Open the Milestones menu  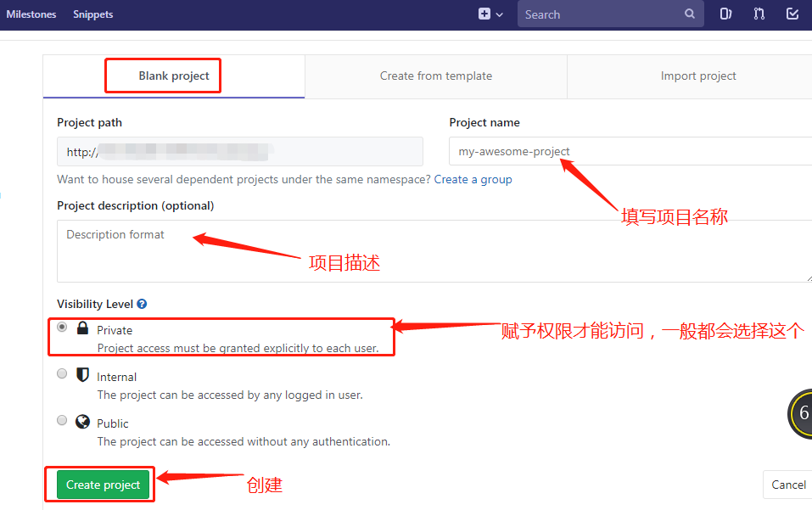click(x=31, y=14)
